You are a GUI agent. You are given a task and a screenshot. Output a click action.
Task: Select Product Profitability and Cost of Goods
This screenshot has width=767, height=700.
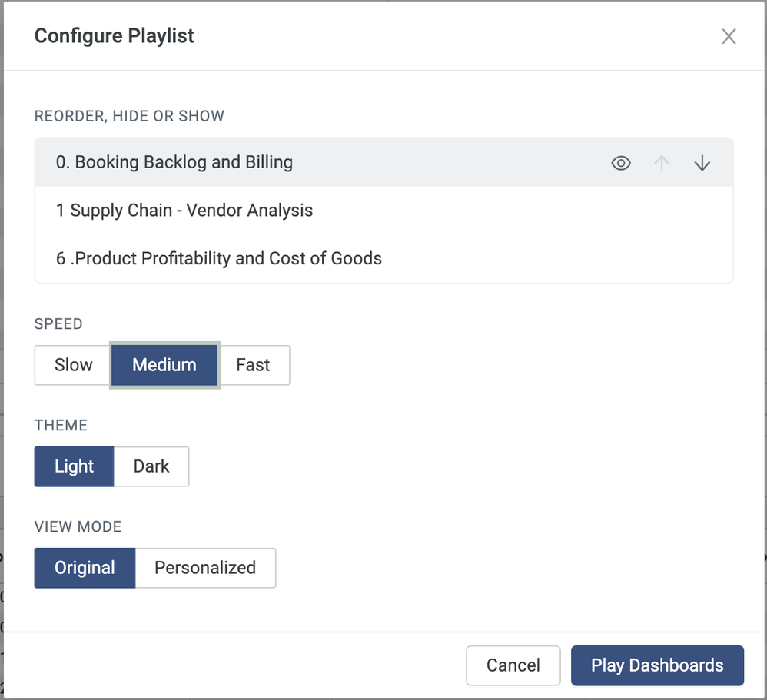pos(219,258)
